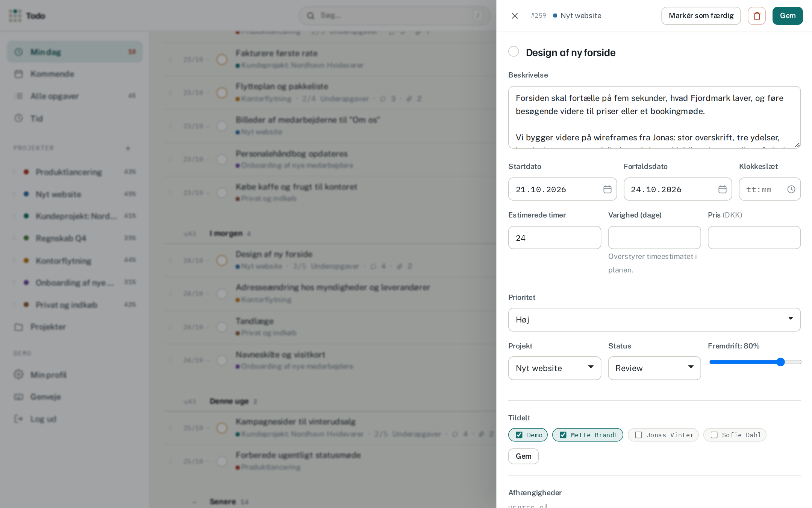This screenshot has height=508, width=812.
Task: Check the Jonas Vinter assignee checkbox
Action: point(639,435)
